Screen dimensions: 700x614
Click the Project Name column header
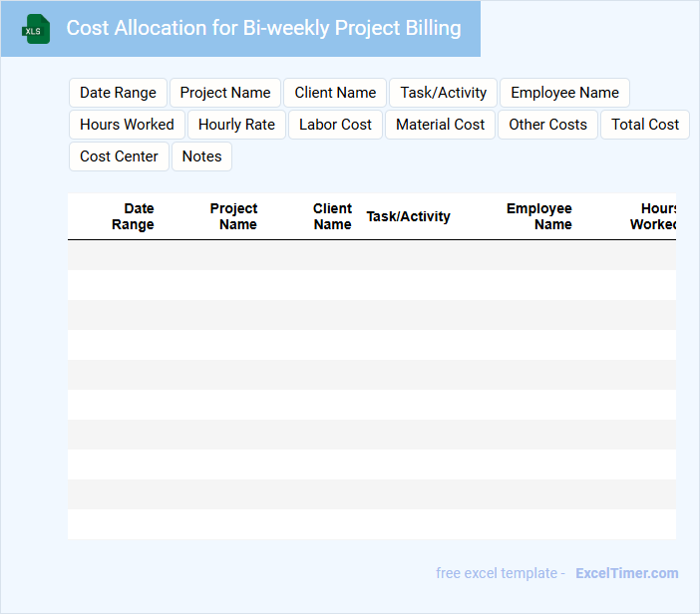pos(233,216)
